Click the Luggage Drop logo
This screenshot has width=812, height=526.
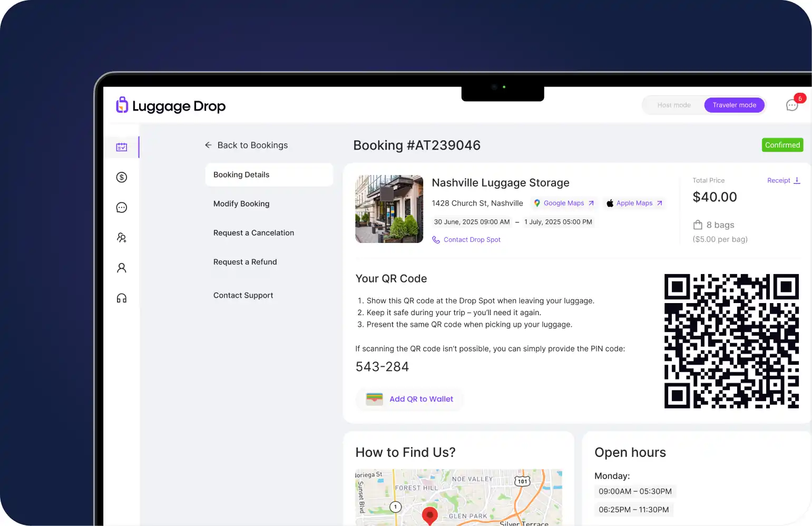click(x=171, y=105)
